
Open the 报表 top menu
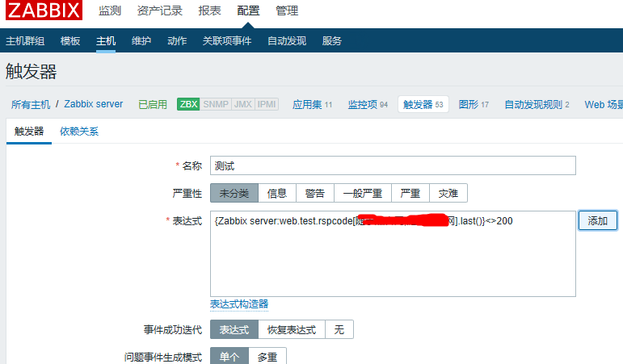209,10
